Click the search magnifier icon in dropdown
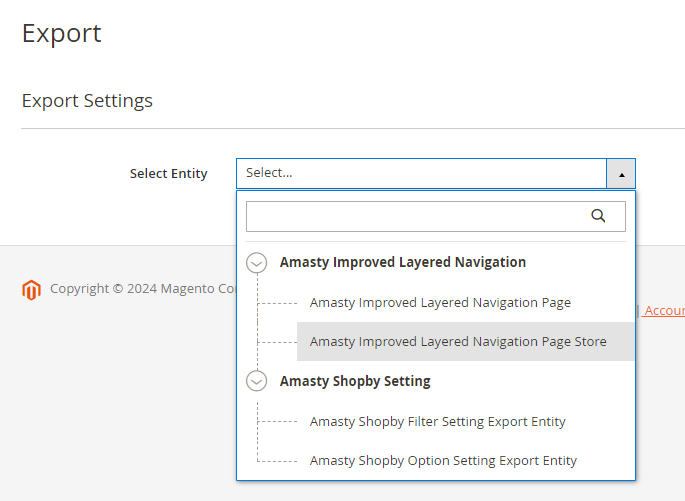Image resolution: width=685 pixels, height=501 pixels. (598, 216)
